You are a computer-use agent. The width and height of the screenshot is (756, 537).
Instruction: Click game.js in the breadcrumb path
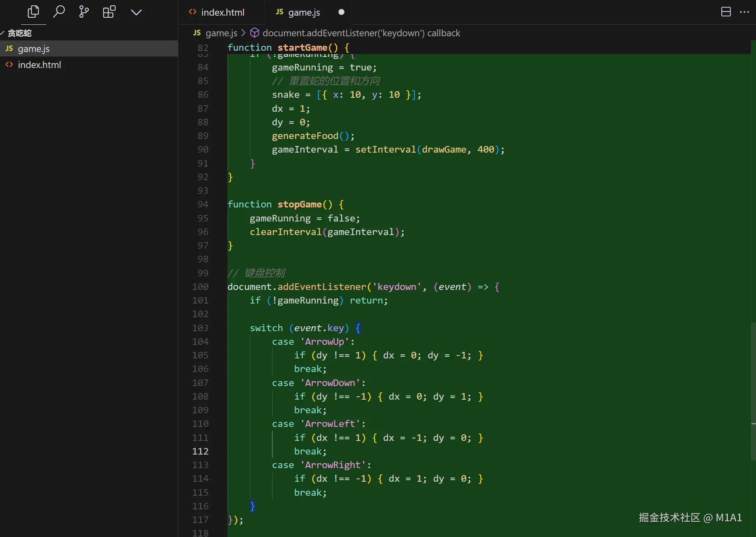(221, 33)
